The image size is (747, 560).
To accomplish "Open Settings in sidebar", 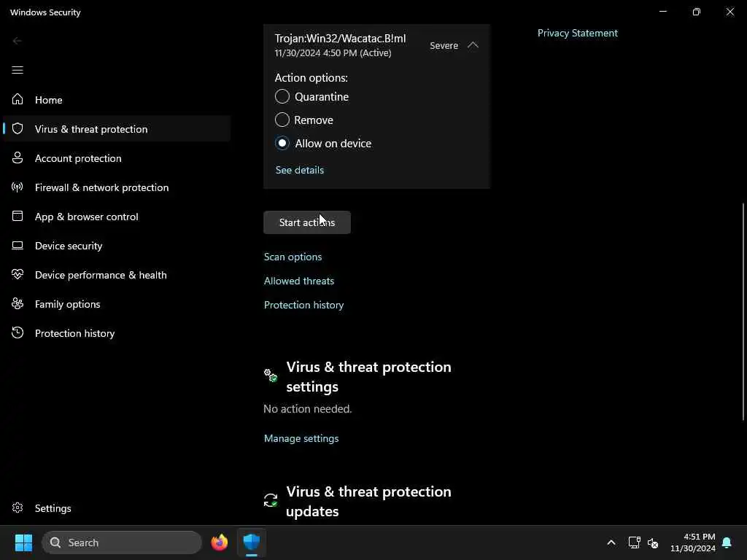I will click(116, 508).
